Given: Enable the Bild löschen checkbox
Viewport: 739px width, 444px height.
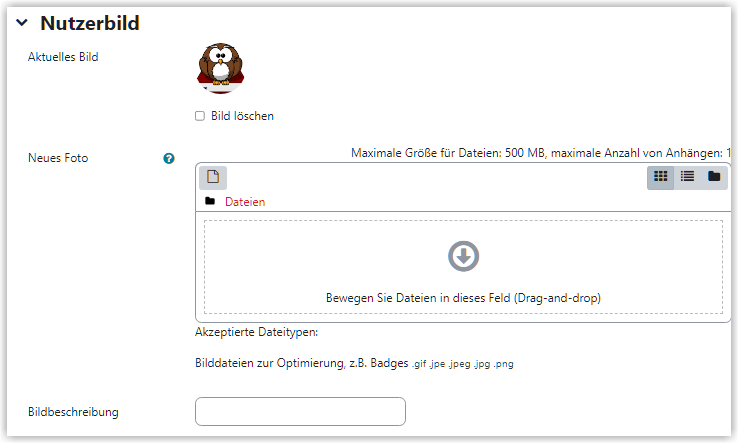Looking at the screenshot, I should click(200, 116).
